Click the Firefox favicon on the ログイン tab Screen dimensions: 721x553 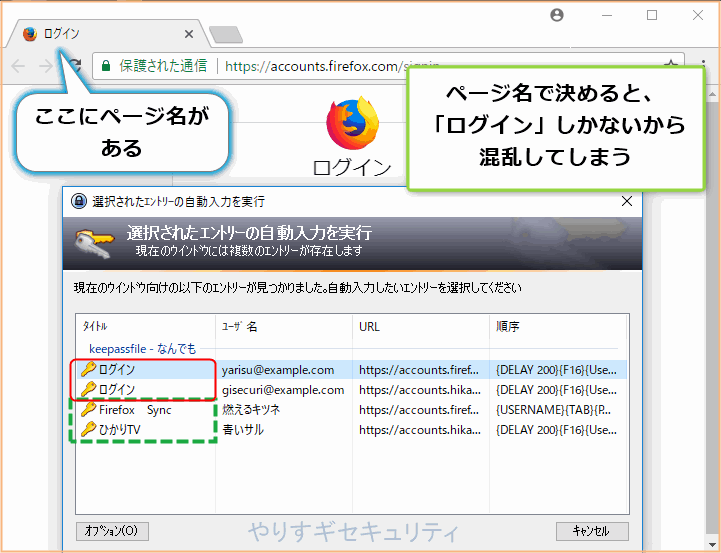(30, 34)
